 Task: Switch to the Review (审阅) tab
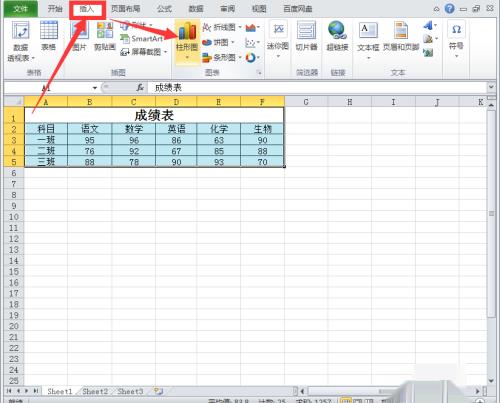tap(227, 9)
